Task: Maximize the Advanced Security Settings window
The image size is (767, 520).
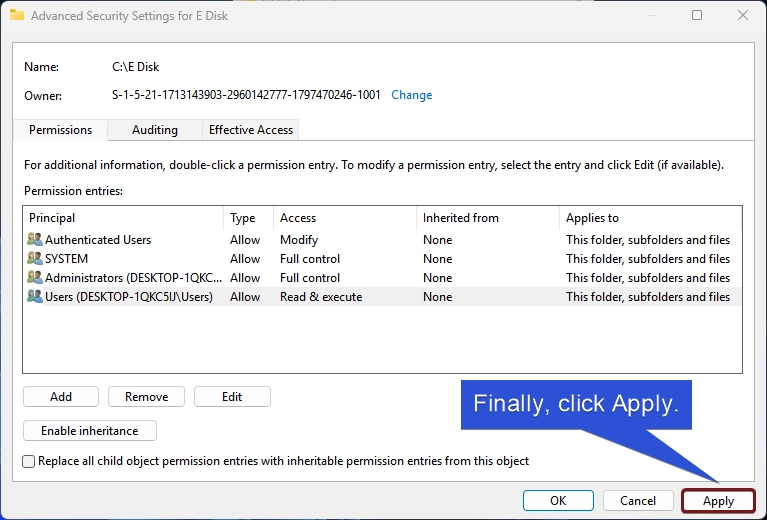Action: pos(697,15)
